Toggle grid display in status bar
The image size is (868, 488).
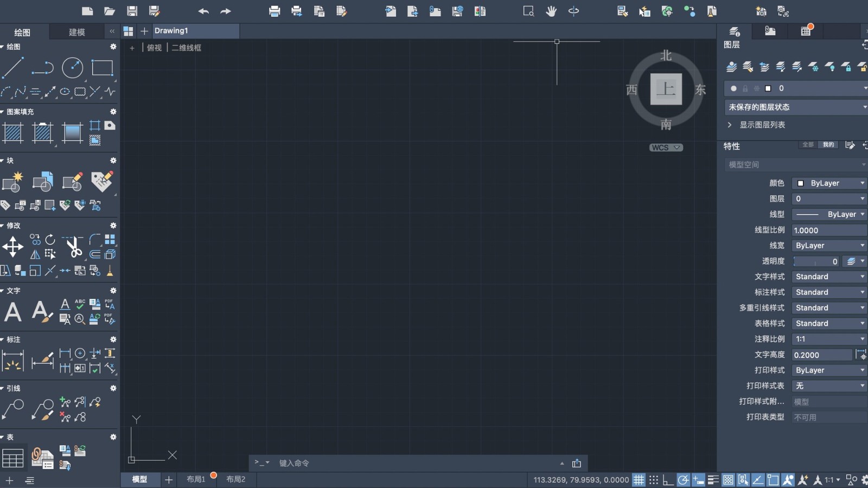[x=639, y=480]
